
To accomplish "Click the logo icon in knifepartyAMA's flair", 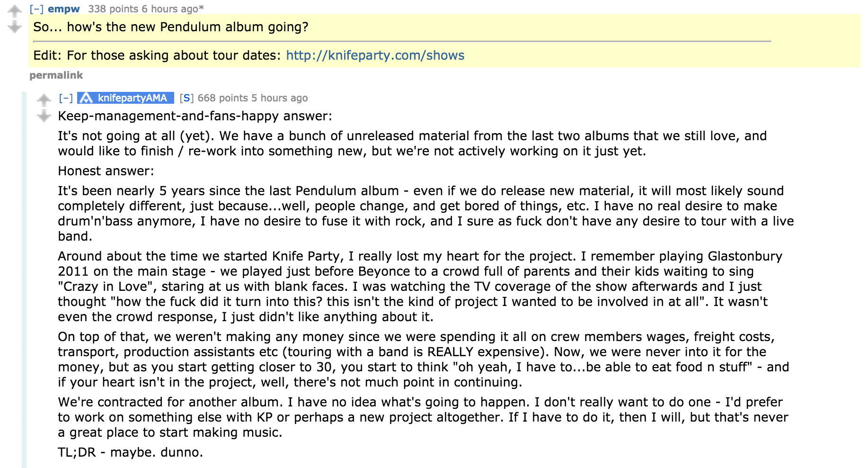I will point(86,98).
